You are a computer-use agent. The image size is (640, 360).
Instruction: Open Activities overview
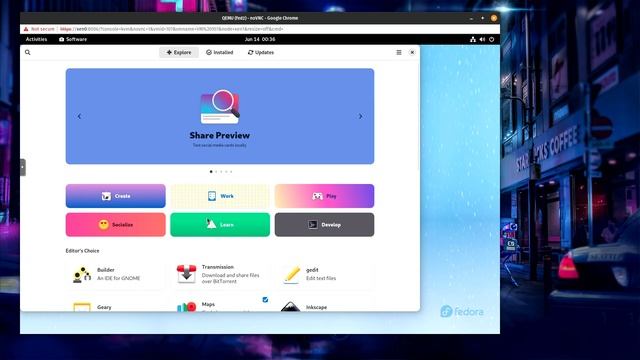[36, 39]
